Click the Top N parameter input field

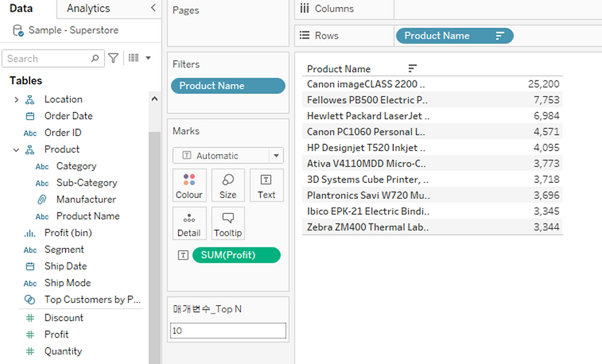(x=228, y=331)
